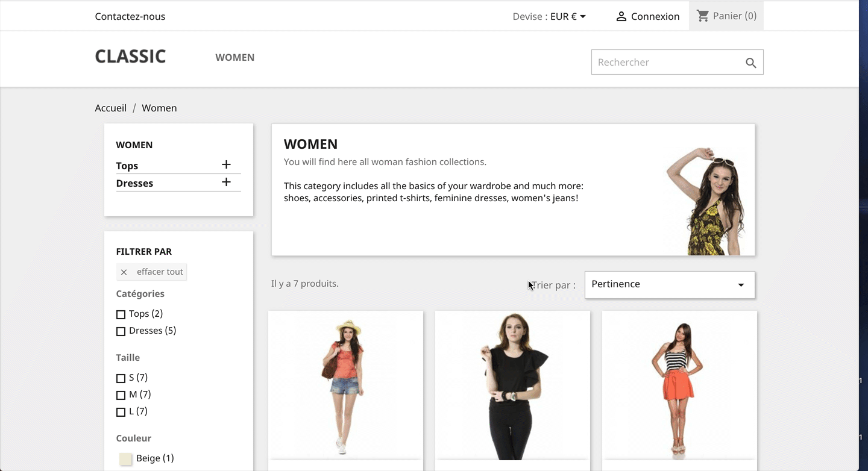868x471 pixels.
Task: Enable the Dresses (5) category filter
Action: coord(121,331)
